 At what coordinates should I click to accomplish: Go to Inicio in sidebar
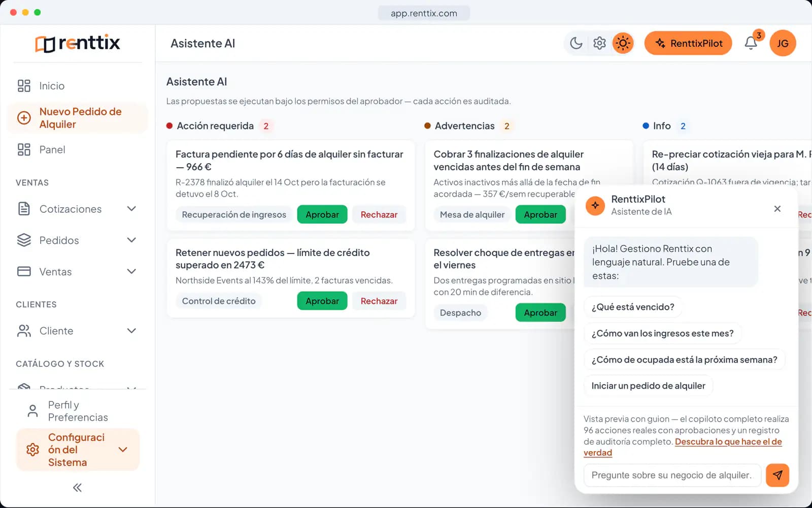pyautogui.click(x=78, y=86)
